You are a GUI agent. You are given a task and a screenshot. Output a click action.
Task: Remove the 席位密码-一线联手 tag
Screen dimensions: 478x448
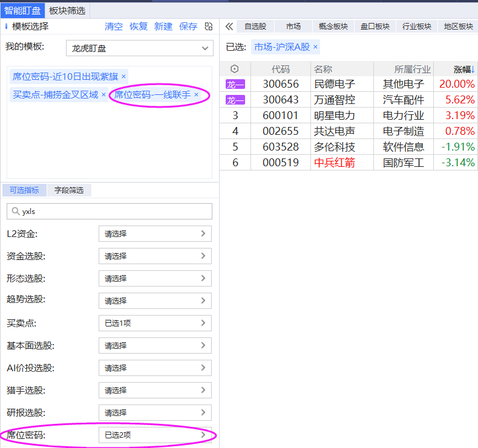196,95
